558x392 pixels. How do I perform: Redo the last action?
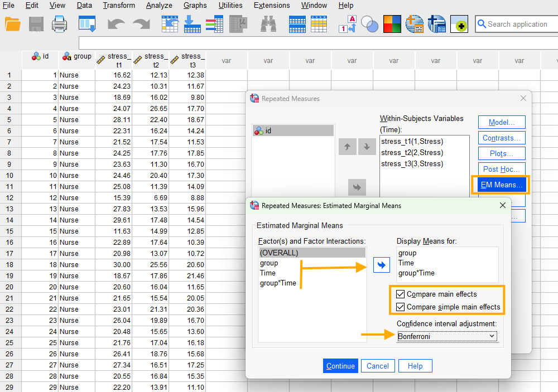click(x=141, y=24)
